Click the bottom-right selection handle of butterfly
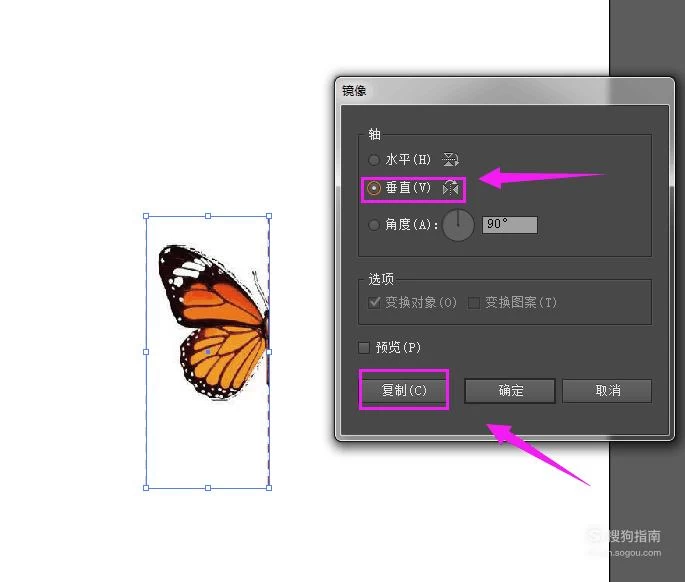 click(x=269, y=488)
